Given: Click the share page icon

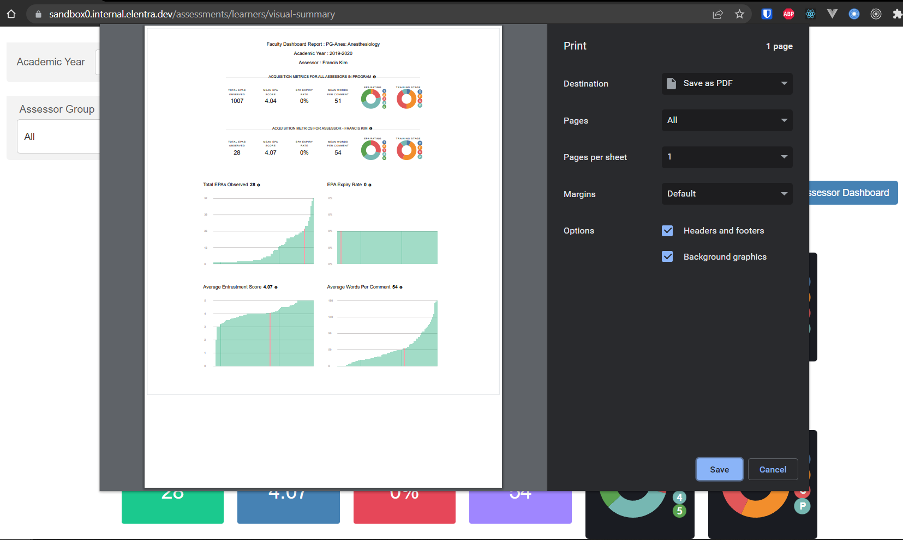Looking at the screenshot, I should 717,14.
